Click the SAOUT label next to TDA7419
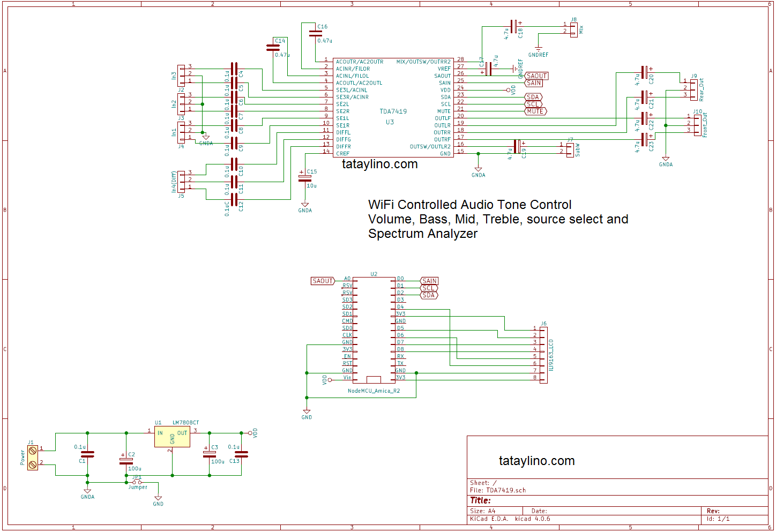 [x=536, y=76]
